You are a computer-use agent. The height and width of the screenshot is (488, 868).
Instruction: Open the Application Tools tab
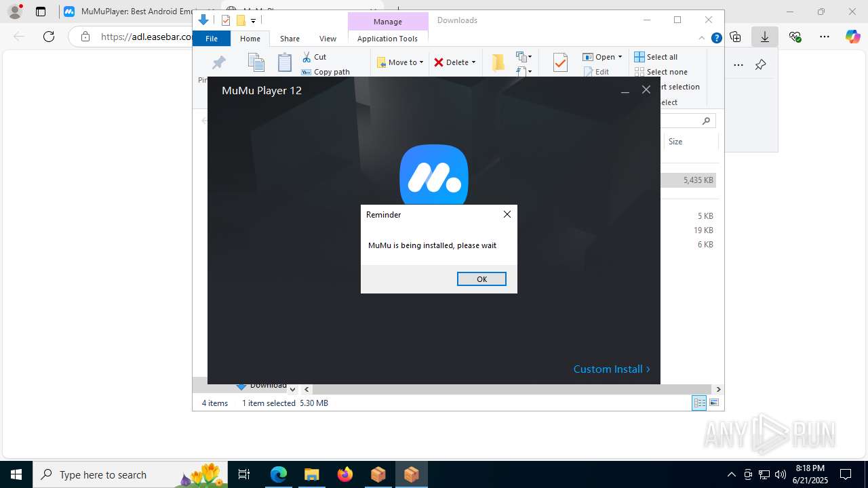388,39
